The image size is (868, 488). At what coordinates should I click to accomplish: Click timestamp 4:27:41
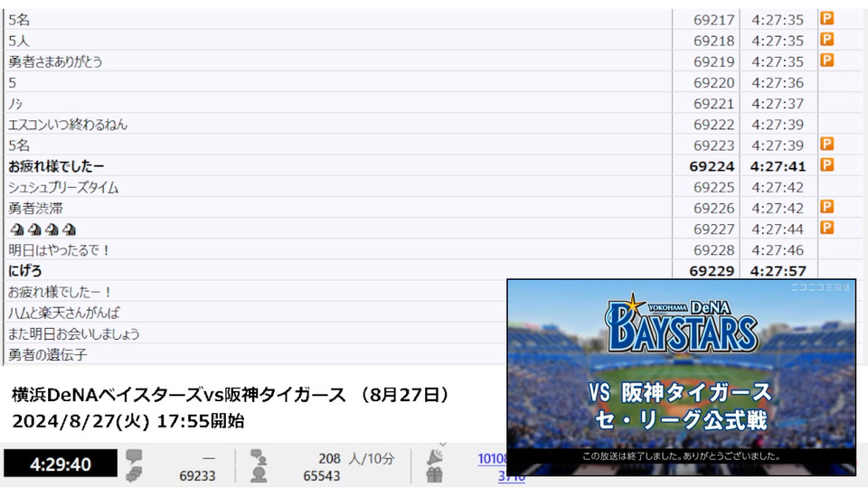point(778,166)
